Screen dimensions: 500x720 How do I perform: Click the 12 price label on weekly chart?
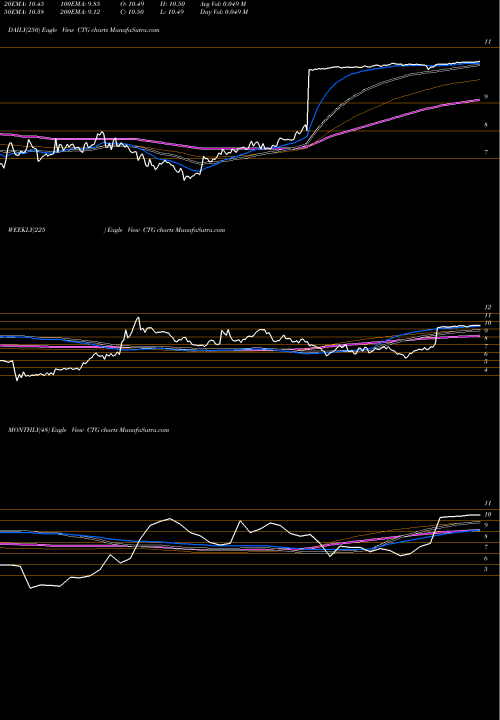[488, 307]
